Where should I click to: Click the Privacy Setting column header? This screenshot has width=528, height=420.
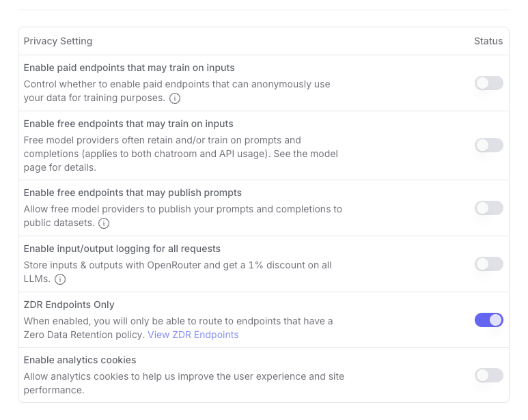pos(58,41)
